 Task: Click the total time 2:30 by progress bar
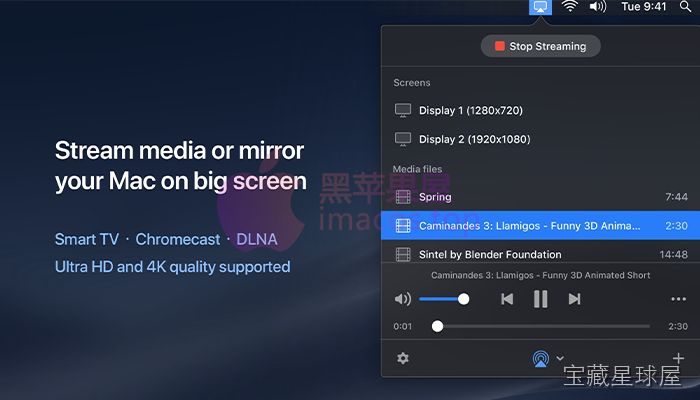point(678,326)
